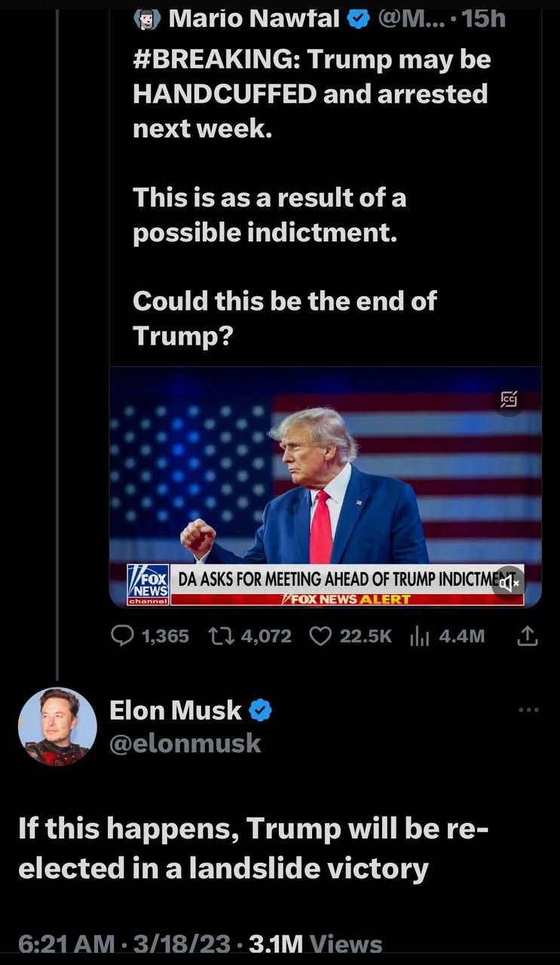560x965 pixels.
Task: Share Mario Nawfal's tweet
Action: [x=528, y=637]
